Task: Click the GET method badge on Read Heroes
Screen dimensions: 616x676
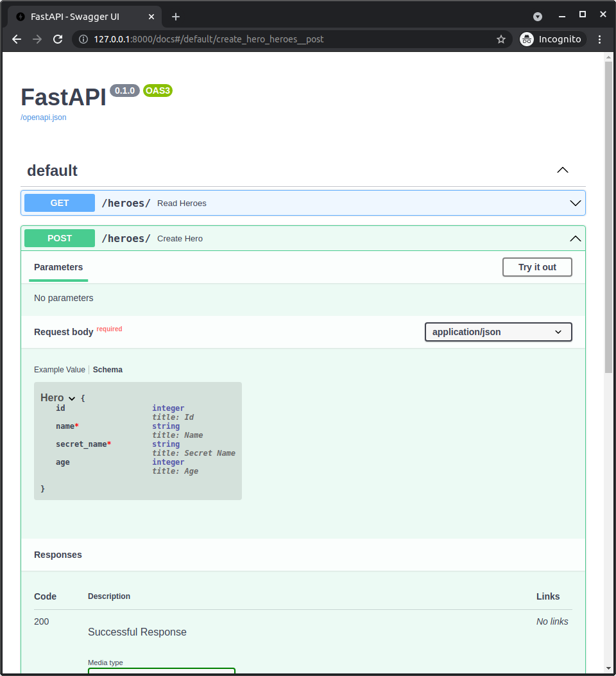Action: click(59, 203)
